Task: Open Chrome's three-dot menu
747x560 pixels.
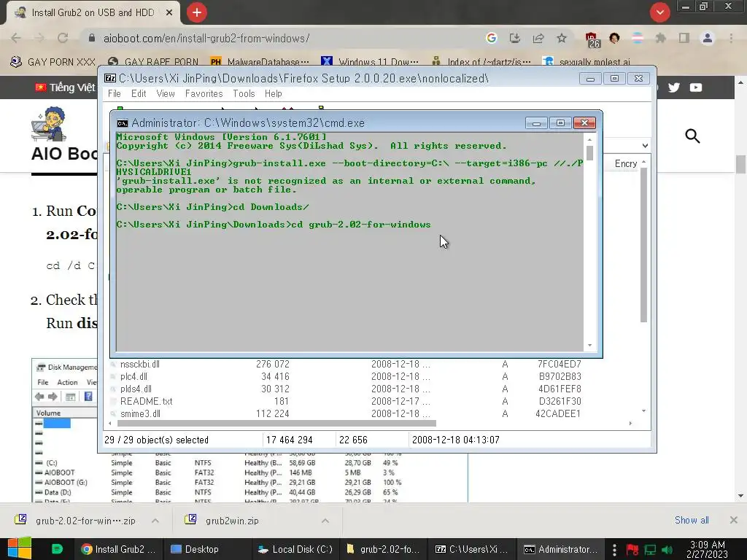Action: 731,38
